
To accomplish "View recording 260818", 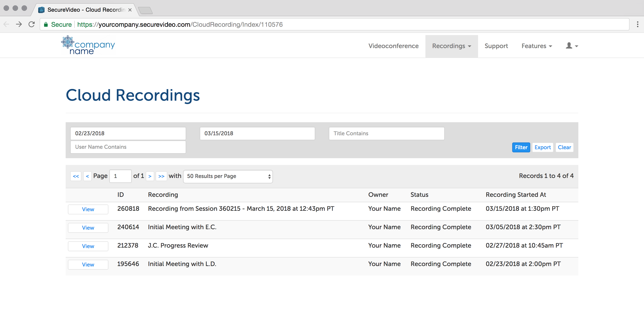I will point(88,209).
